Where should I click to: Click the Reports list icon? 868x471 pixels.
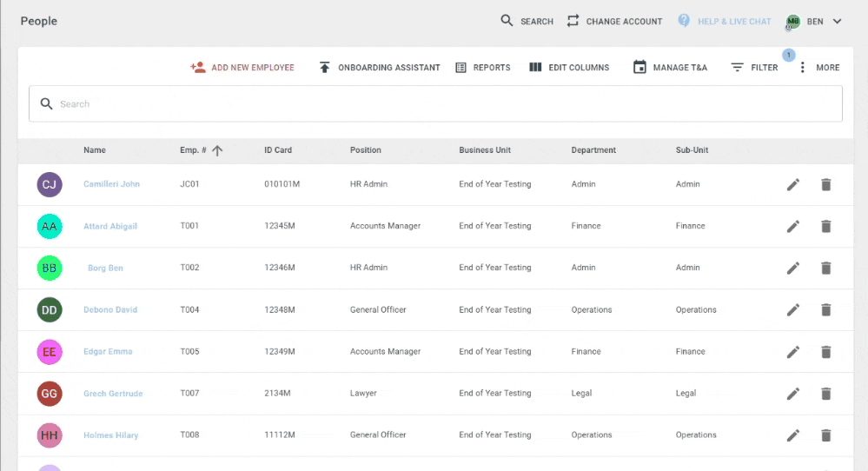pyautogui.click(x=461, y=67)
